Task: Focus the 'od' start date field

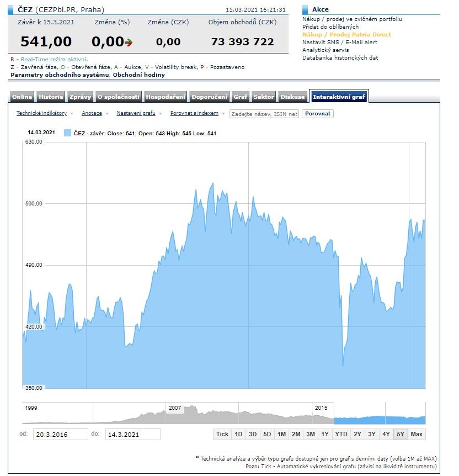Action: (60, 435)
